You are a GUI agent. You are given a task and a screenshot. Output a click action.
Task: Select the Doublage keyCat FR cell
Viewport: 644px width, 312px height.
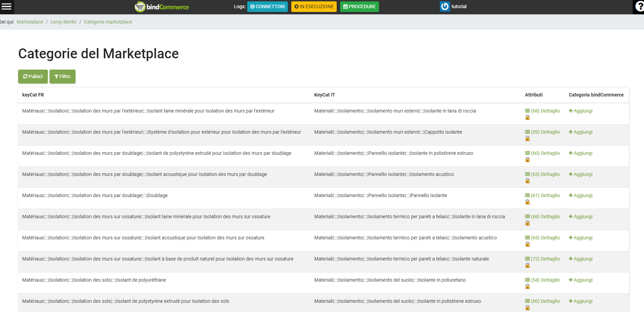pyautogui.click(x=95, y=195)
